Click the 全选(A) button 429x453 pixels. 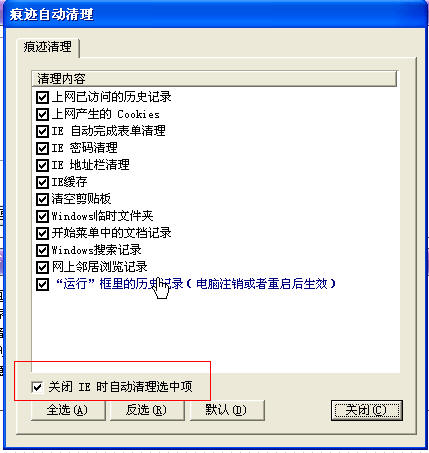68,410
